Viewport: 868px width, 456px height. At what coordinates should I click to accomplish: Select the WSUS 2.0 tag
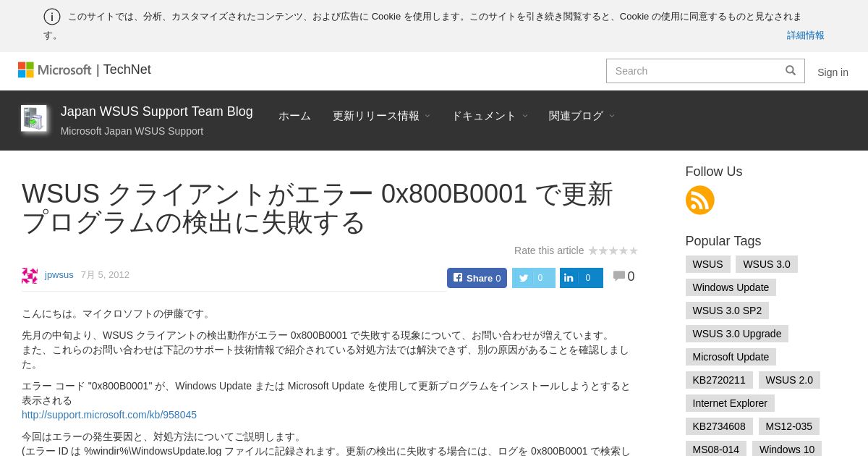click(x=789, y=380)
